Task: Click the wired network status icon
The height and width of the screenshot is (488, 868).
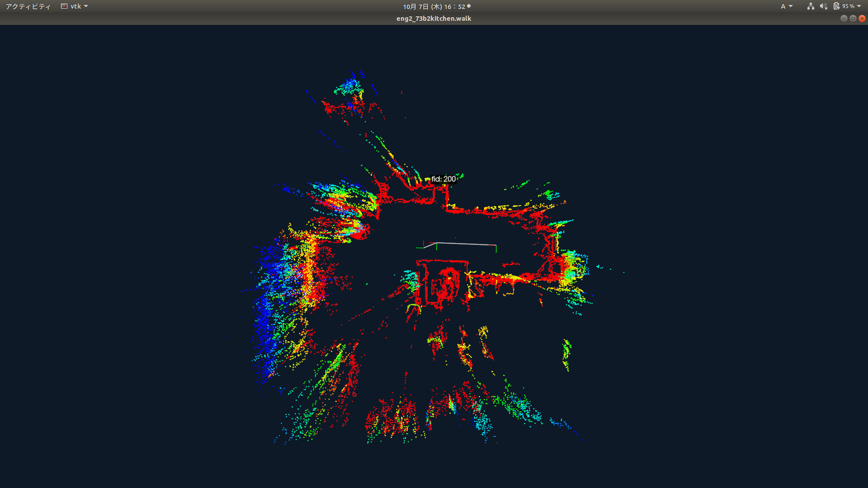Action: [811, 6]
